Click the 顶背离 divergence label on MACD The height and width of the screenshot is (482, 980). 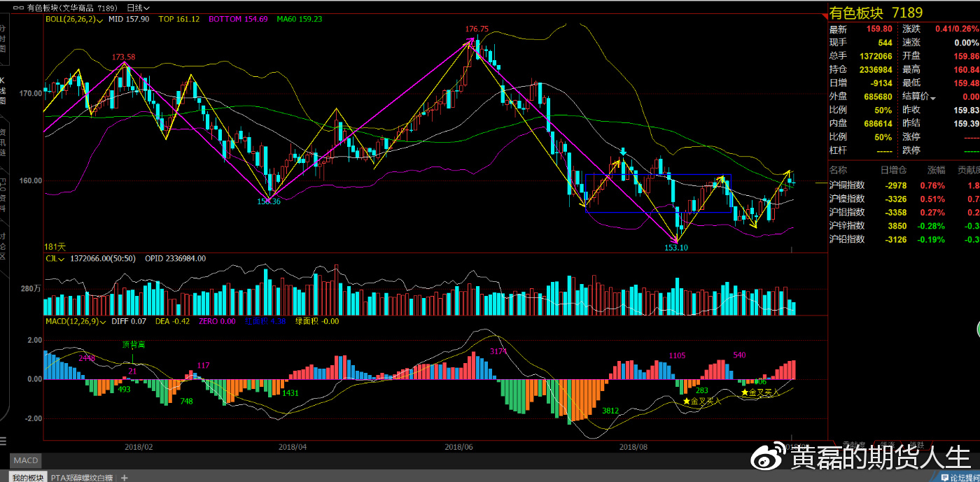134,344
